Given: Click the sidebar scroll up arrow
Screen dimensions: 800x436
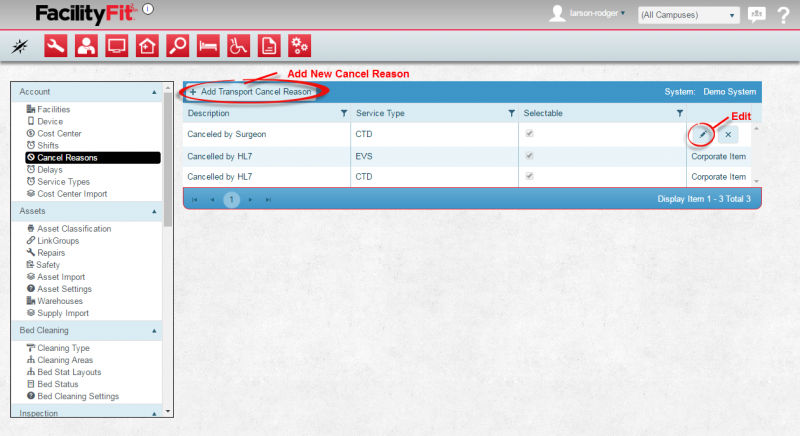Looking at the screenshot, I should click(168, 88).
